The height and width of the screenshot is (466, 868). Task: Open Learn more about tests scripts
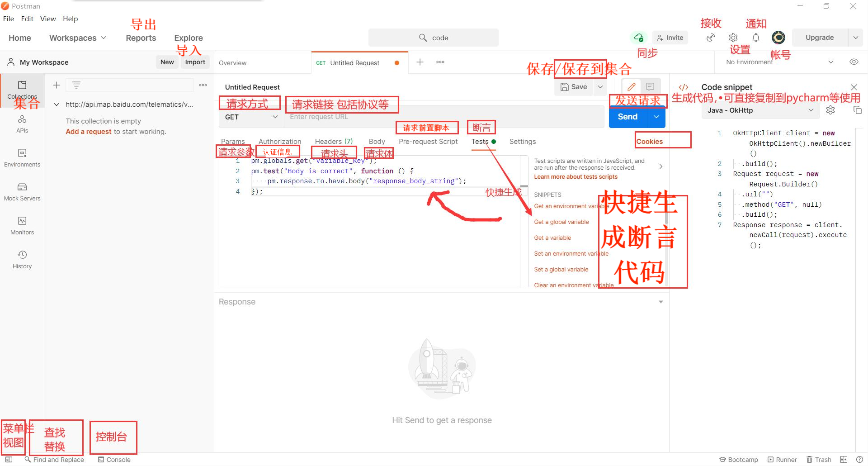coord(576,176)
